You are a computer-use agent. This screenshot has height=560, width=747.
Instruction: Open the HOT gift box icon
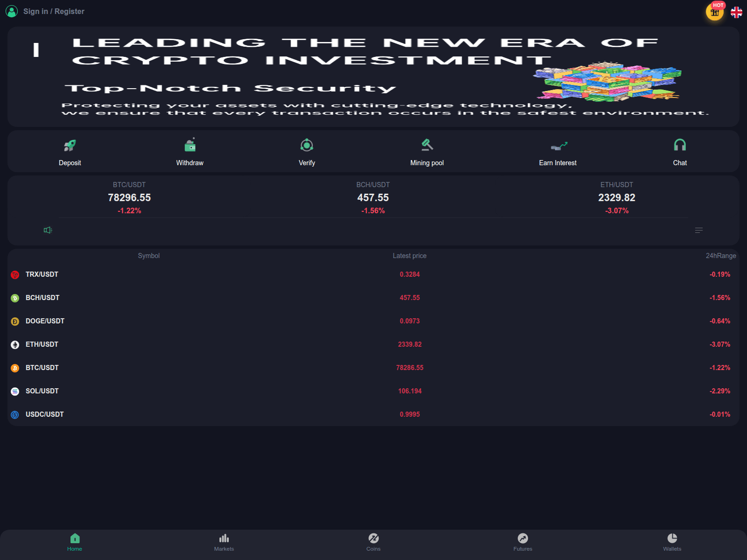pyautogui.click(x=715, y=12)
